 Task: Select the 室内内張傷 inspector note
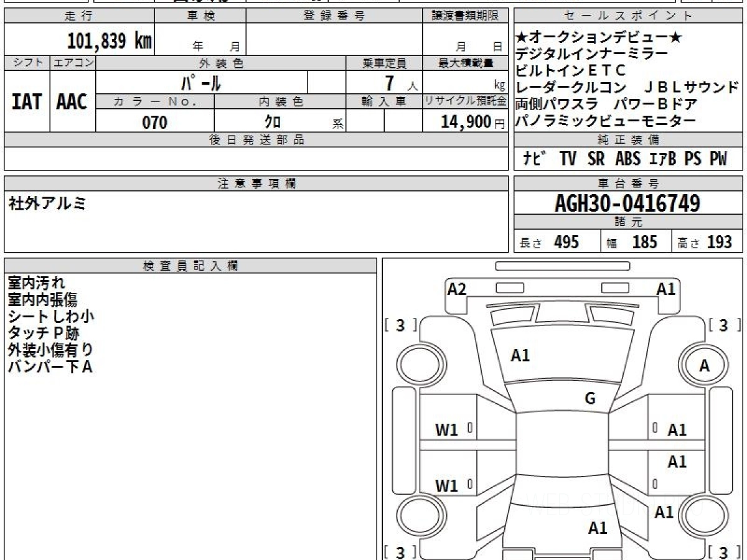[42, 300]
